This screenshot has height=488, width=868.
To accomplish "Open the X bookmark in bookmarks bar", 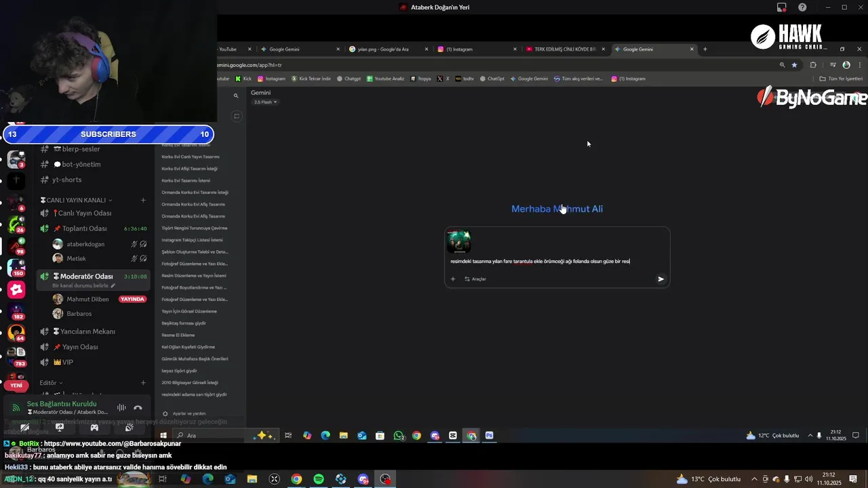I will (443, 79).
